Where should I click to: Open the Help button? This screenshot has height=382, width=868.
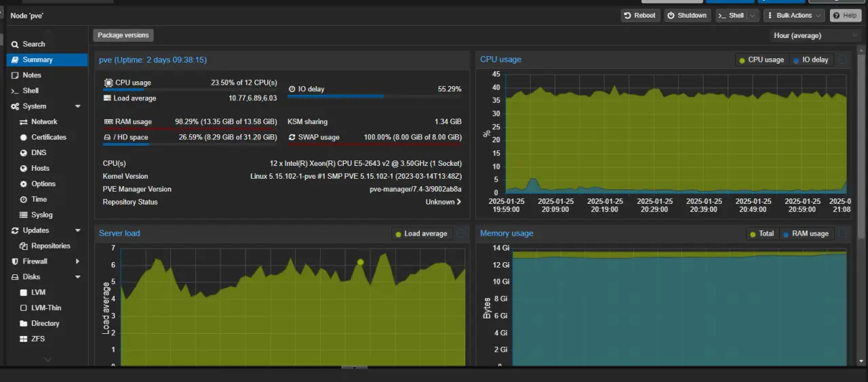[x=845, y=16]
